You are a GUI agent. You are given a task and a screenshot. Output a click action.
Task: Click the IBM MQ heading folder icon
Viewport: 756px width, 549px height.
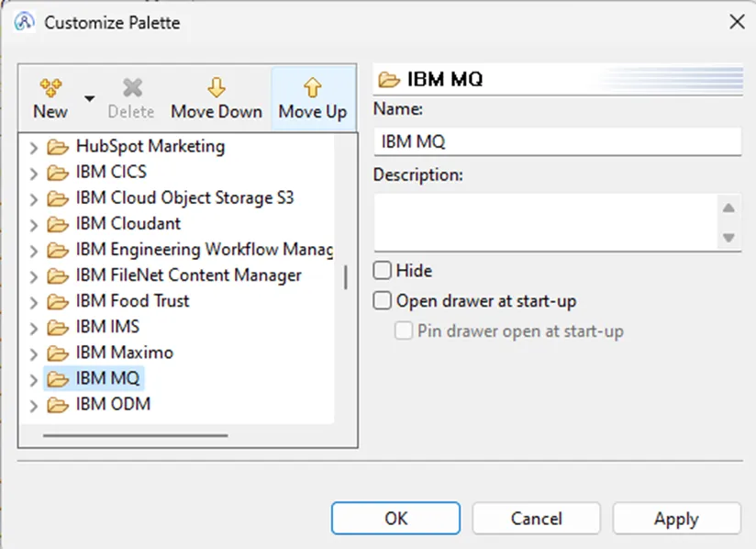(389, 80)
